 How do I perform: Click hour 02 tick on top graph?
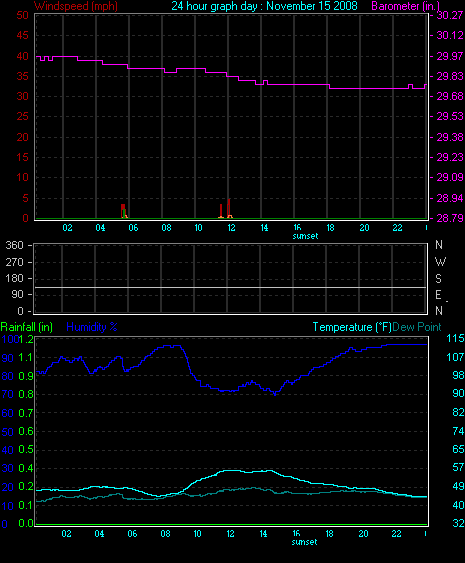pos(68,228)
